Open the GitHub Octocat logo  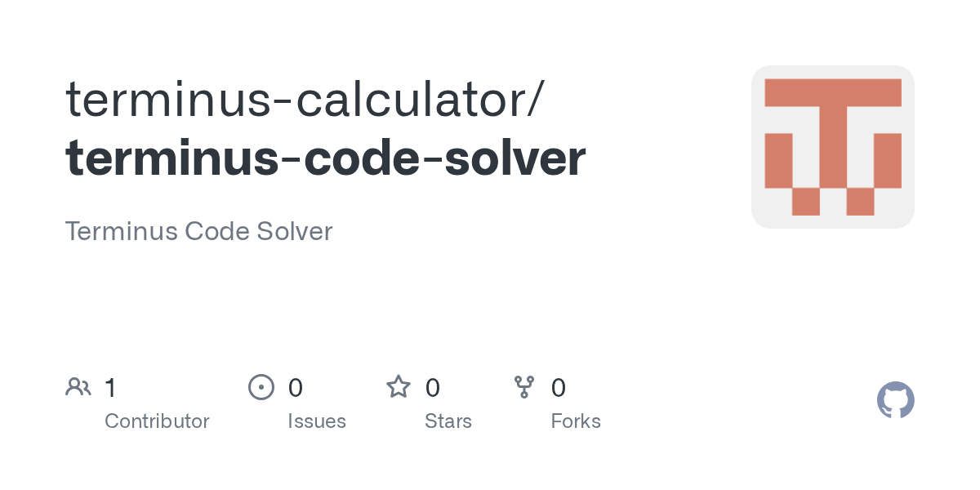tap(896, 400)
